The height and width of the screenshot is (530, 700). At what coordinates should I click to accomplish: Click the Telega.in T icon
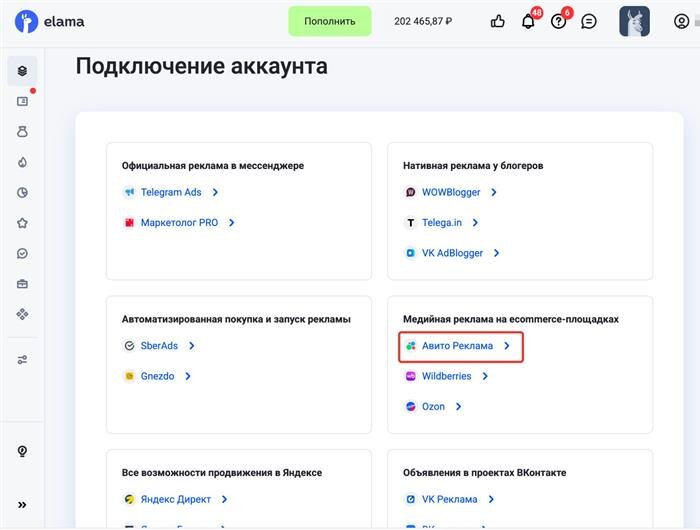(x=410, y=222)
